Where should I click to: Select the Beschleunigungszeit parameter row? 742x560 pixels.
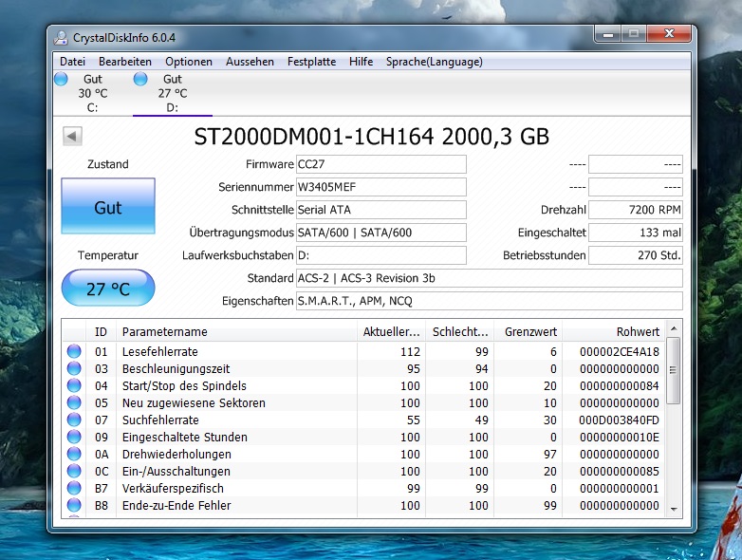coord(363,368)
